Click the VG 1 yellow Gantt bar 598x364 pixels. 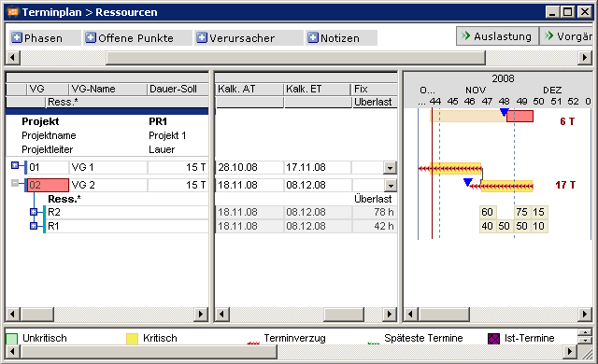pyautogui.click(x=456, y=168)
